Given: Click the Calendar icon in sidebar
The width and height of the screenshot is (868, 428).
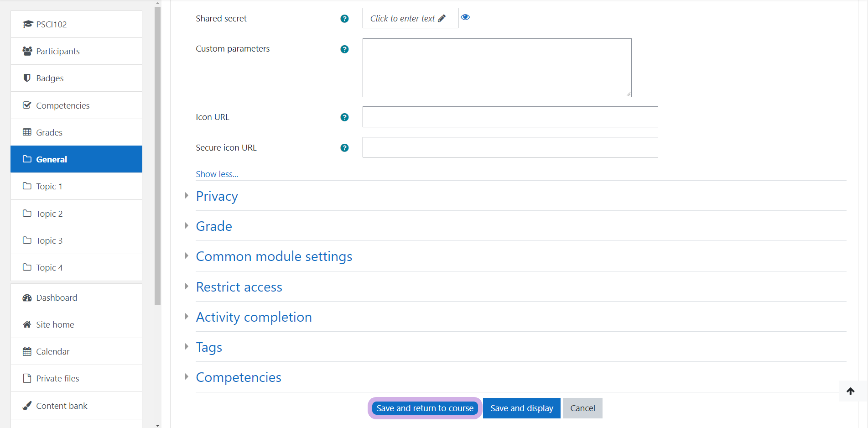Looking at the screenshot, I should tap(27, 352).
